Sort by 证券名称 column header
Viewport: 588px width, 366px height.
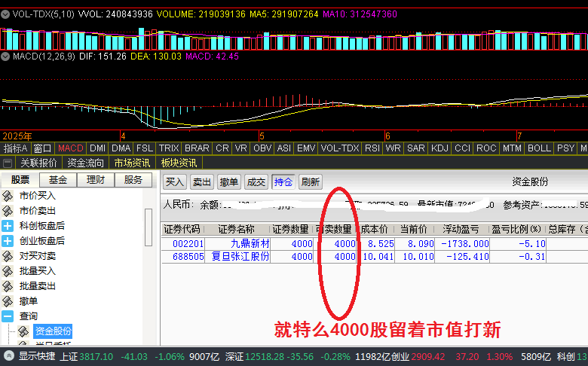236,229
